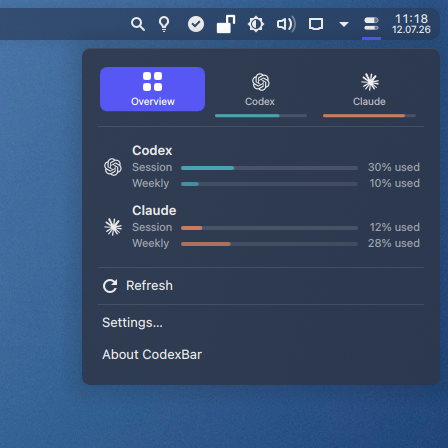448x448 pixels.
Task: Open About CodexBar
Action: click(x=152, y=355)
